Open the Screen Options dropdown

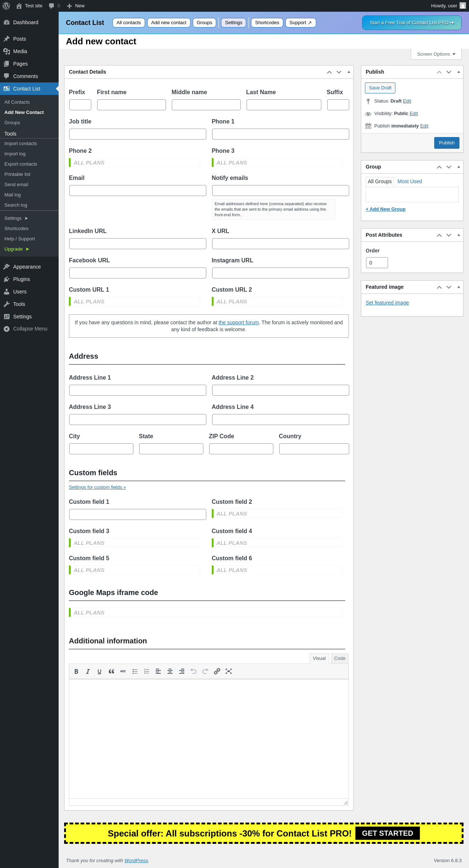436,54
